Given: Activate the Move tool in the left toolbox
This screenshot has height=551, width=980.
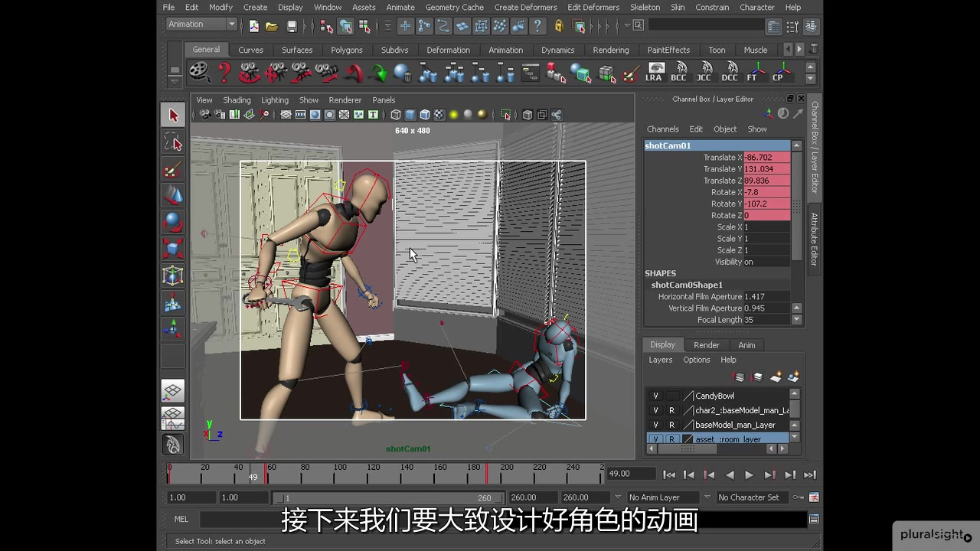Looking at the screenshot, I should [x=172, y=197].
